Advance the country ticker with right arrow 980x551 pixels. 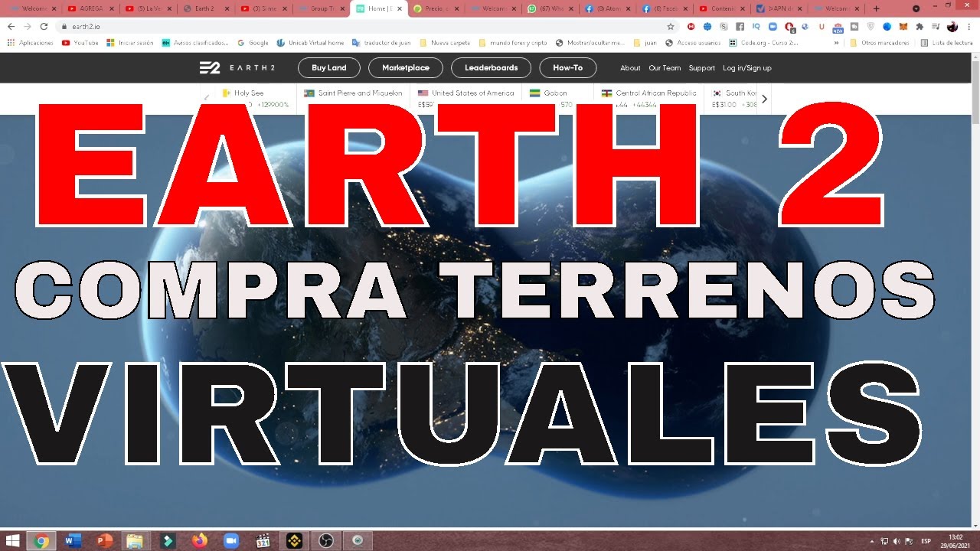click(764, 99)
